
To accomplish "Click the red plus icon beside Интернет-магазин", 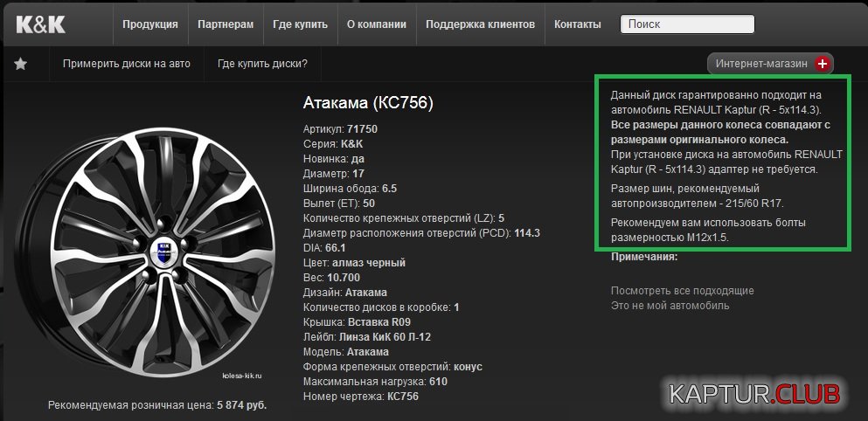I will 823,64.
